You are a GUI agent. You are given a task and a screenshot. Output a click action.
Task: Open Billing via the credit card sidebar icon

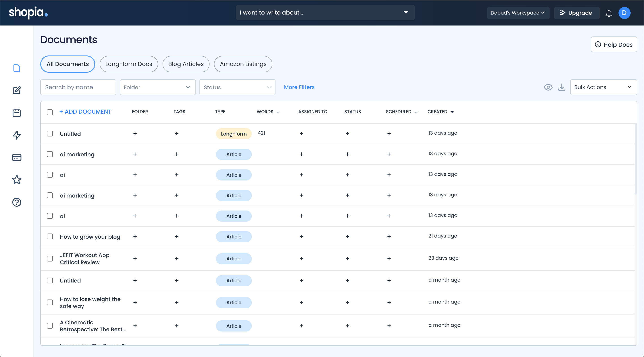[17, 157]
